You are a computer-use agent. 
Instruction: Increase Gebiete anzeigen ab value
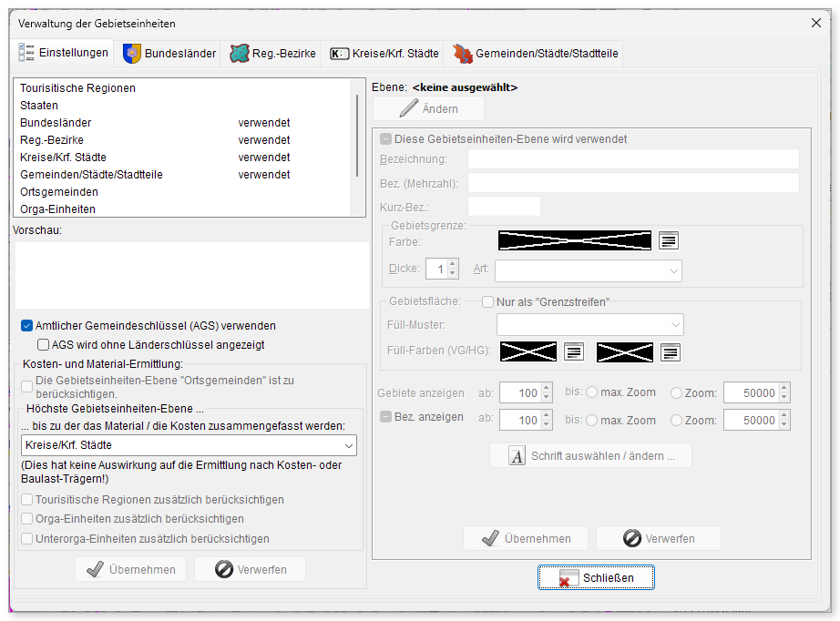tap(547, 388)
